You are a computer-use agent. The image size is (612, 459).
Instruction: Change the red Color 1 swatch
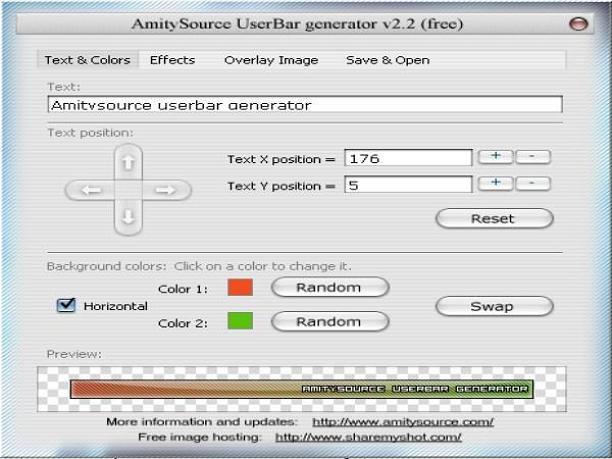[240, 287]
